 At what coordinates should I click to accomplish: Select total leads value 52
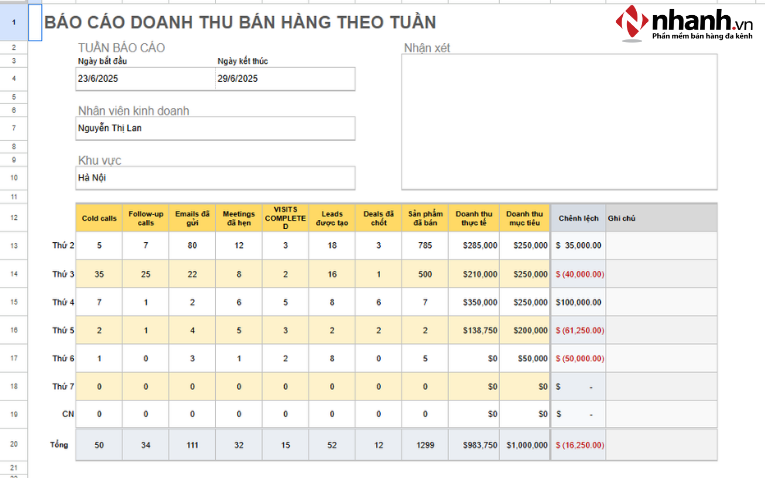[x=332, y=445]
